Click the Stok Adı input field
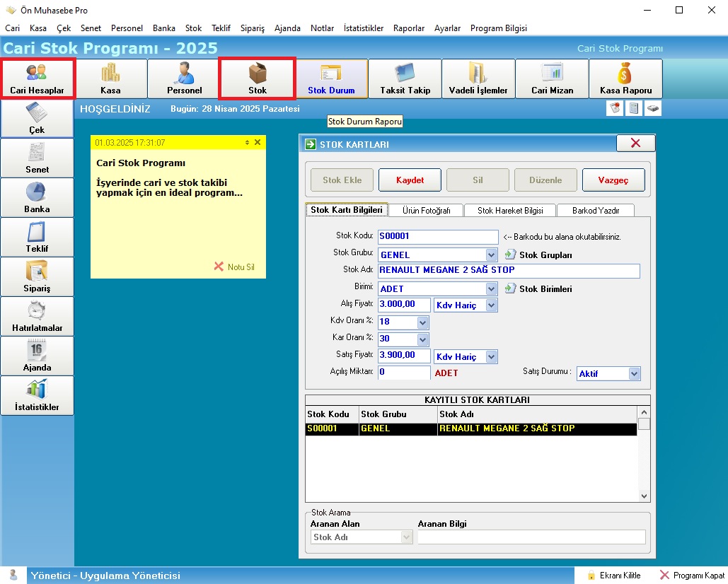This screenshot has height=584, width=728. pos(509,270)
